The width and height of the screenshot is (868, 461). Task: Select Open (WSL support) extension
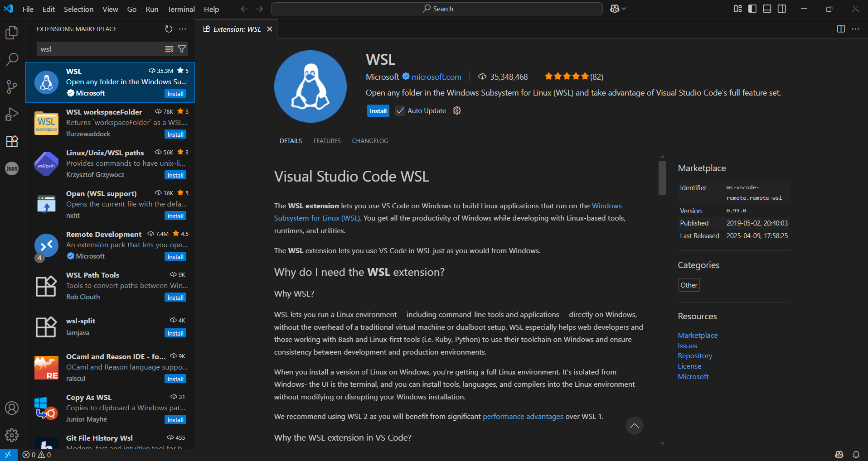[x=110, y=205]
